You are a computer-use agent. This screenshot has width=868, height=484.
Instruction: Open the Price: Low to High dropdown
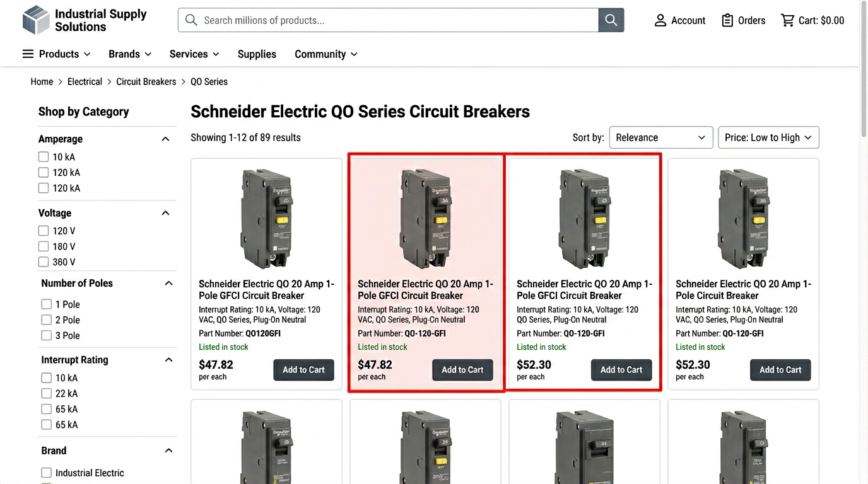tap(768, 137)
